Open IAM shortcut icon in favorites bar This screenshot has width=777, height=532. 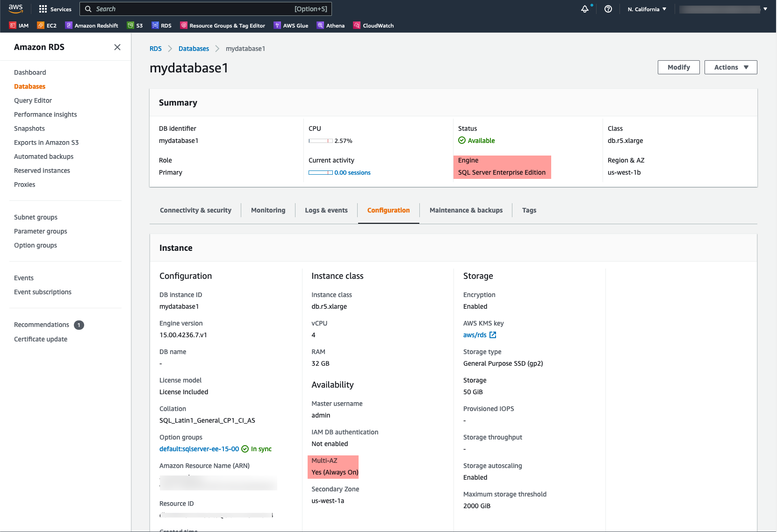[13, 25]
